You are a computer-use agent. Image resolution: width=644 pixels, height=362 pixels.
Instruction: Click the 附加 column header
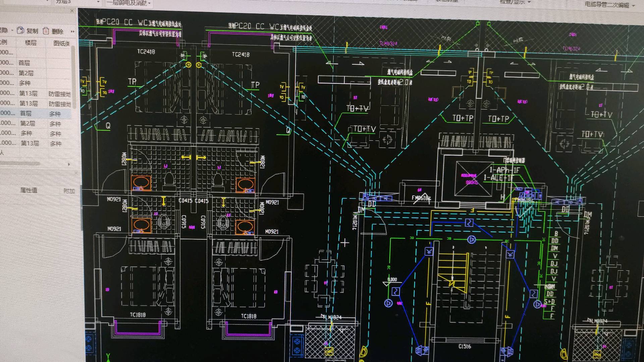pyautogui.click(x=69, y=191)
